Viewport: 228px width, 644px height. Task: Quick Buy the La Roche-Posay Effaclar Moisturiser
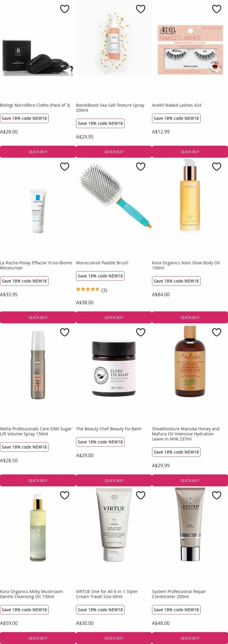tap(38, 317)
